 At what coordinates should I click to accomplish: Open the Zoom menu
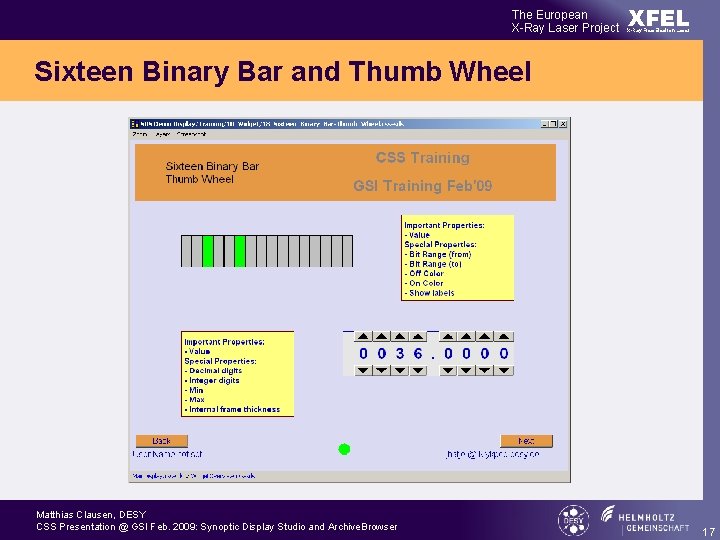tap(140, 134)
